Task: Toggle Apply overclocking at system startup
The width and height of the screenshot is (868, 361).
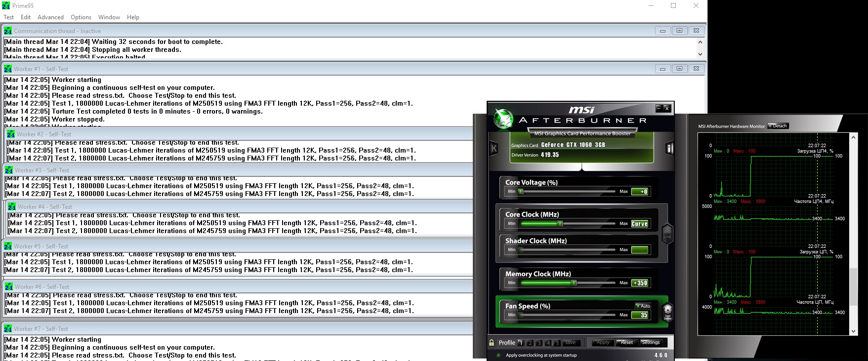Action: (498, 355)
